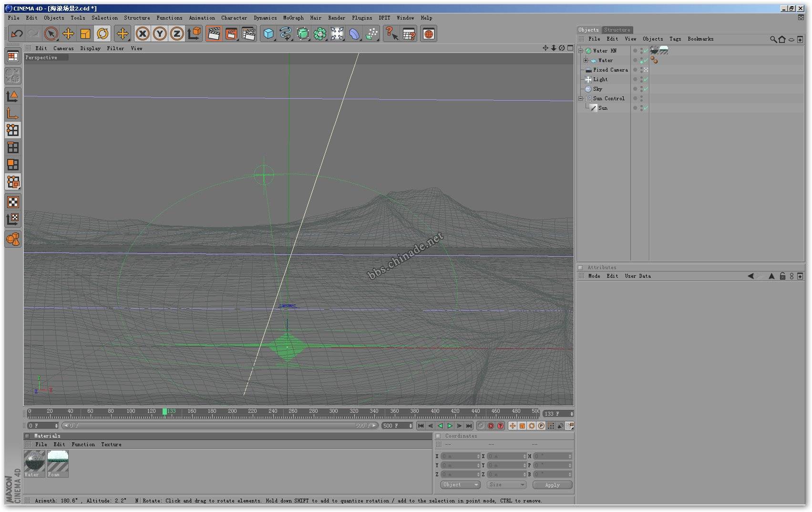Image resolution: width=812 pixels, height=512 pixels.
Task: Select the Foam material thumbnail
Action: [58, 461]
